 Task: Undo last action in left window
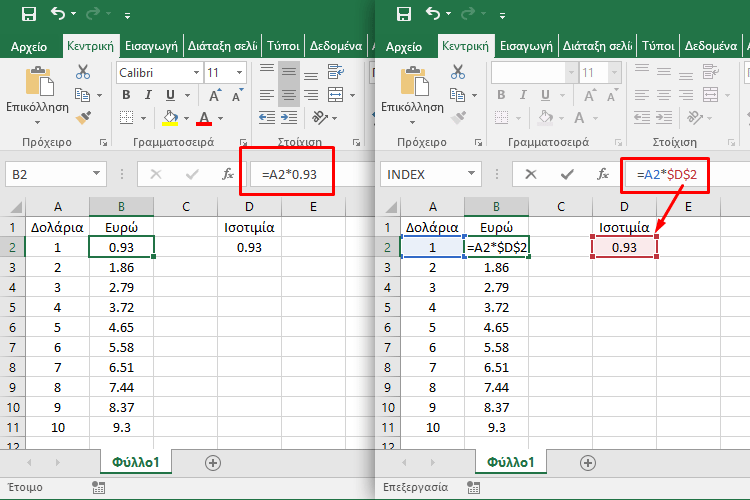(58, 14)
